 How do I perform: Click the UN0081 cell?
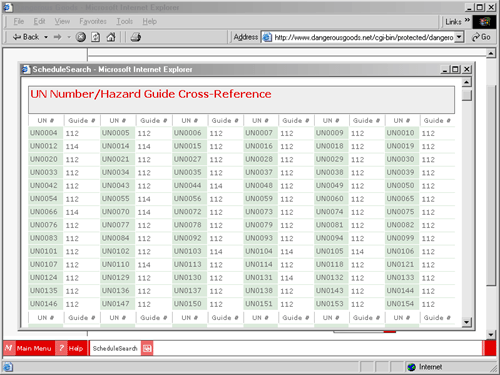(x=330, y=225)
